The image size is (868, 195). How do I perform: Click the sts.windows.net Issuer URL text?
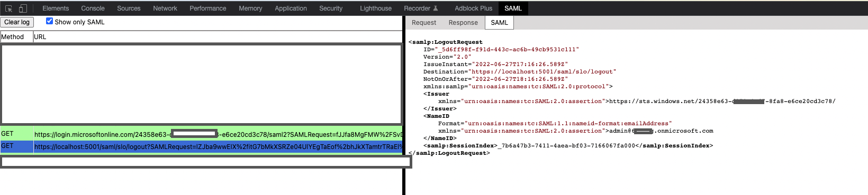tap(722, 101)
